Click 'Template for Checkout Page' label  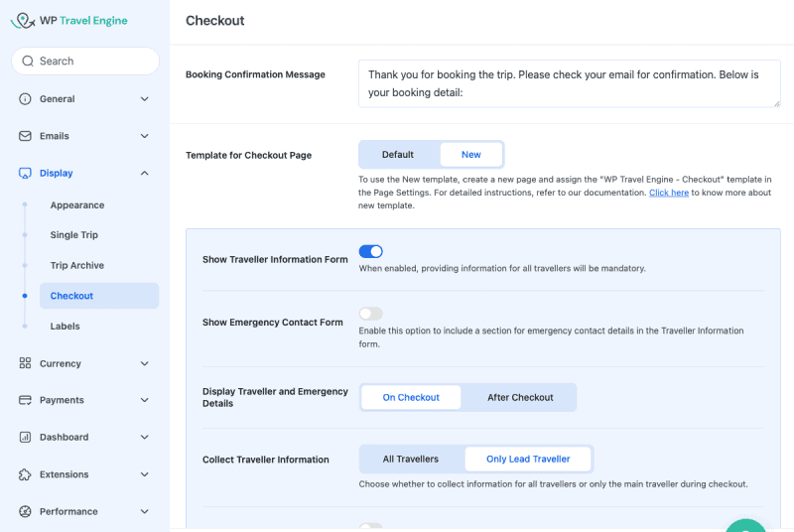click(248, 156)
